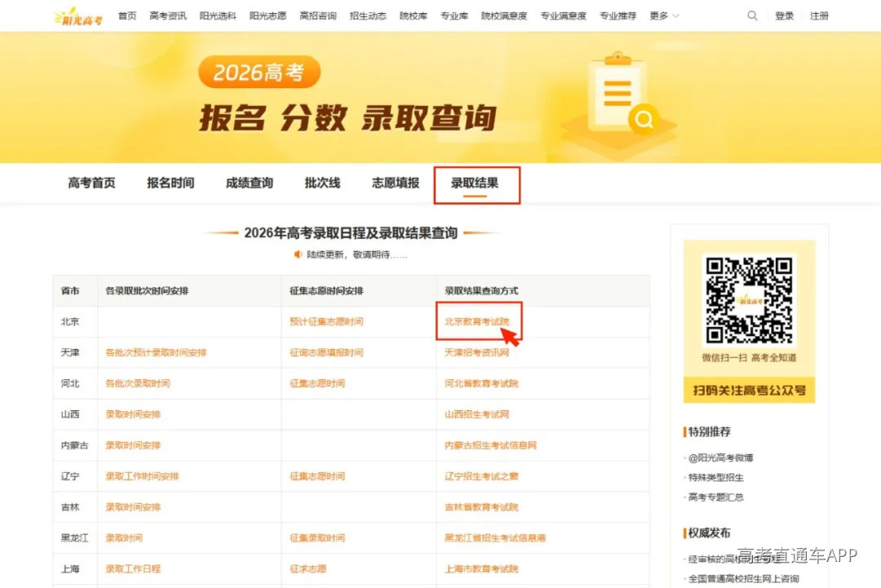Open 院校满意度 in top navigation
881x588 pixels.
504,15
